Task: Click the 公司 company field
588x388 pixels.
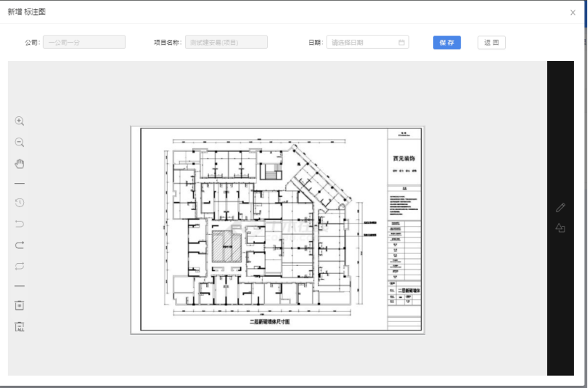Action: (x=84, y=43)
